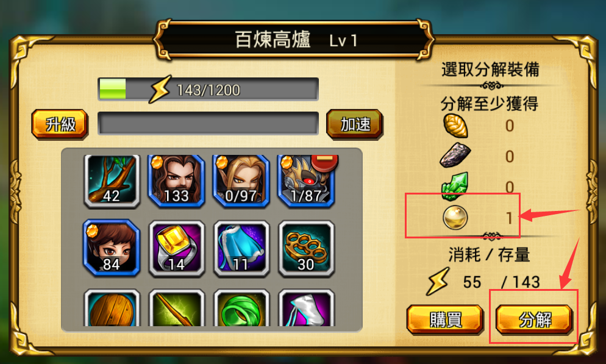Choose the masked ninja girl card 84
The height and width of the screenshot is (364, 606).
point(112,249)
